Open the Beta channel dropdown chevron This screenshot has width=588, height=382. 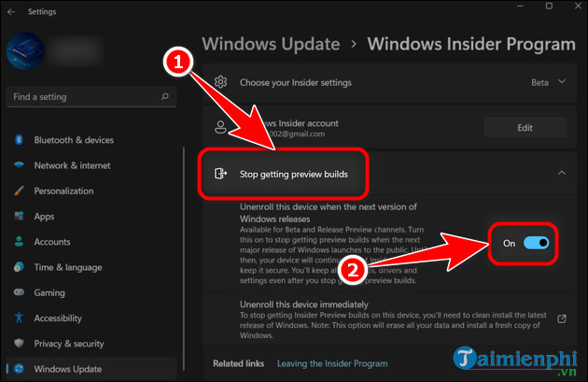pos(562,81)
